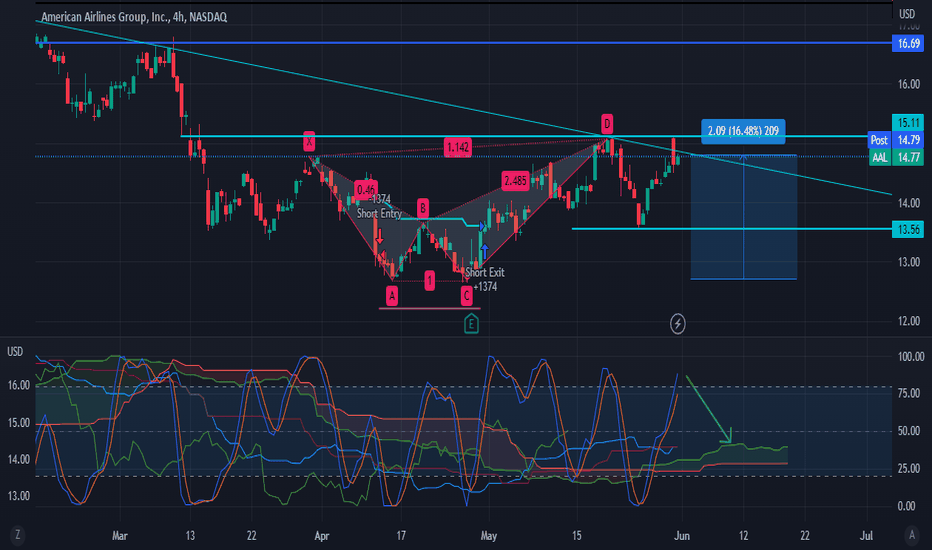Click the Jun date on the time axis
Screen dimensions: 932x550
tap(682, 536)
